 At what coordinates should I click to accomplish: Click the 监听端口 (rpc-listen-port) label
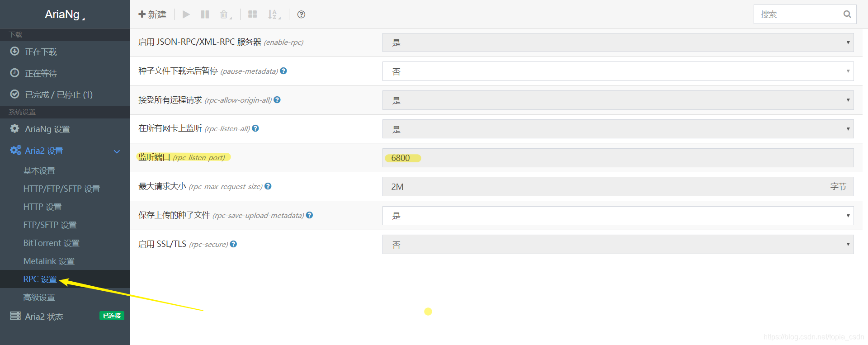point(182,157)
